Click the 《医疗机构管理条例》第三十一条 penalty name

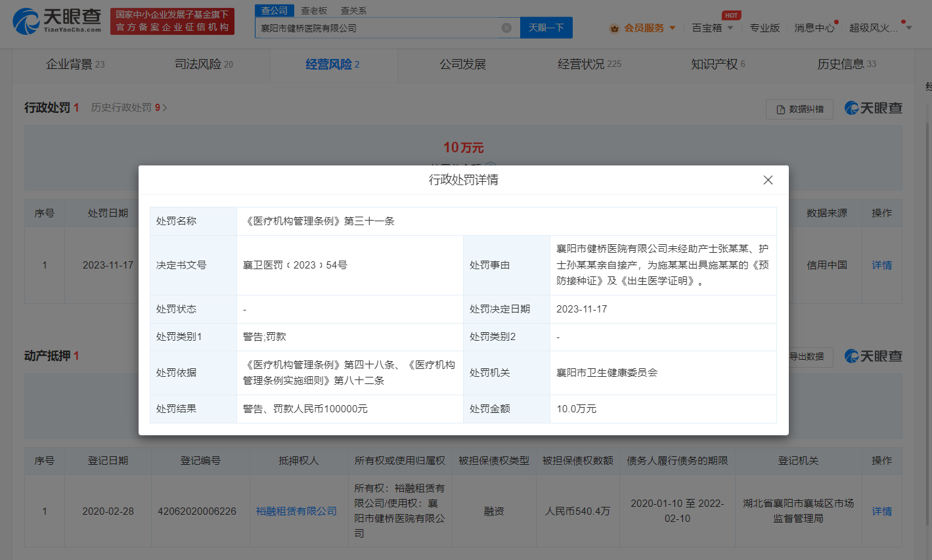click(319, 221)
